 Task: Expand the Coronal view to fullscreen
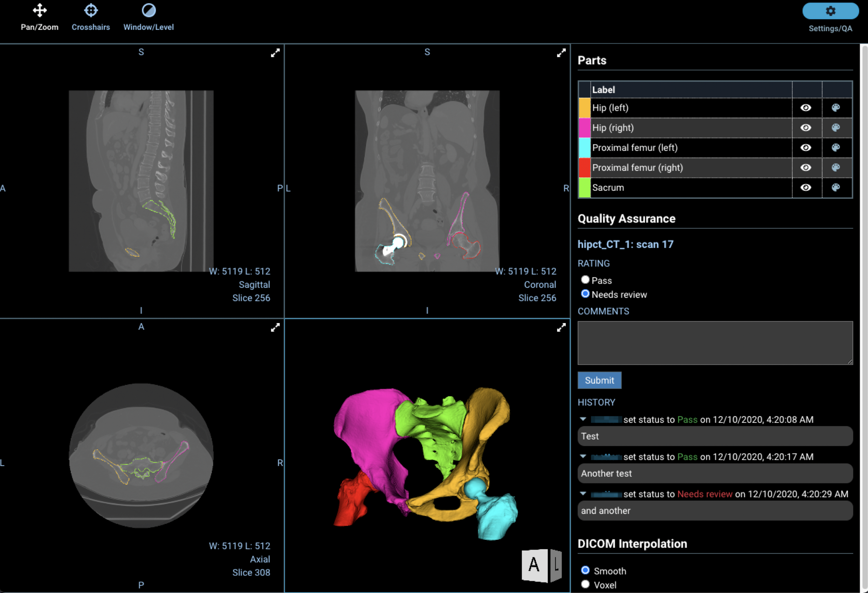(x=561, y=53)
